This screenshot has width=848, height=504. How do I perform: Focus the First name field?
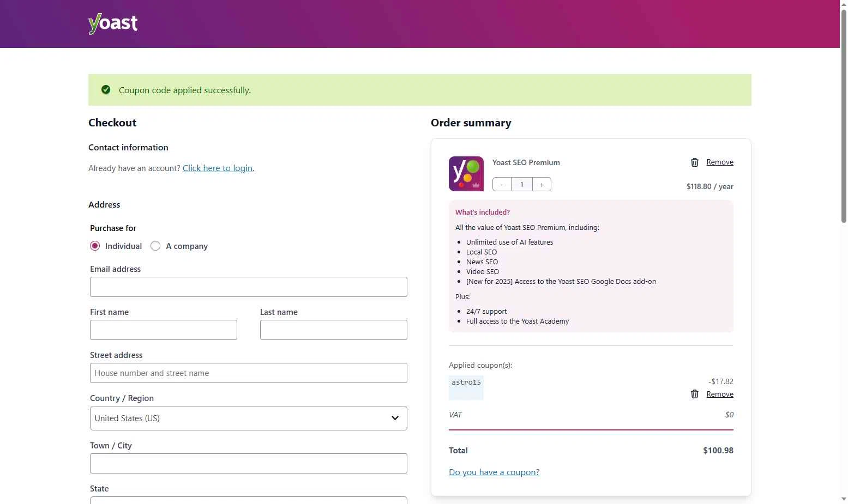coord(164,330)
